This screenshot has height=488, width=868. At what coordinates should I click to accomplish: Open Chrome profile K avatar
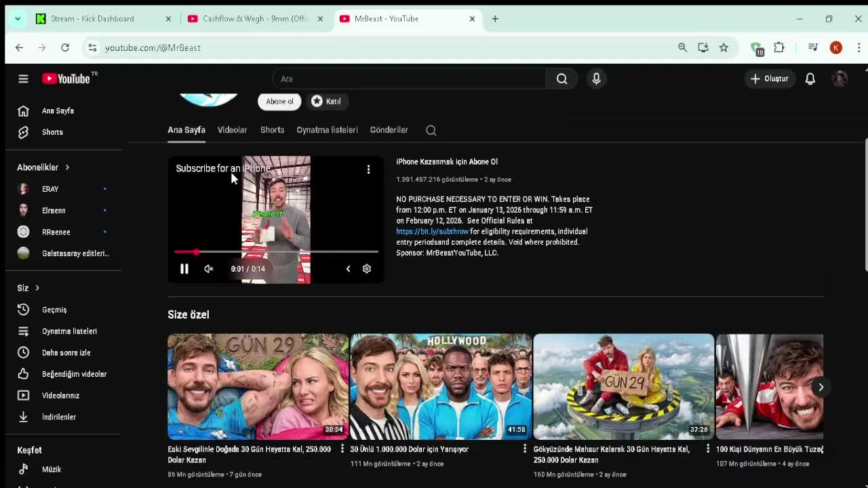pos(836,47)
